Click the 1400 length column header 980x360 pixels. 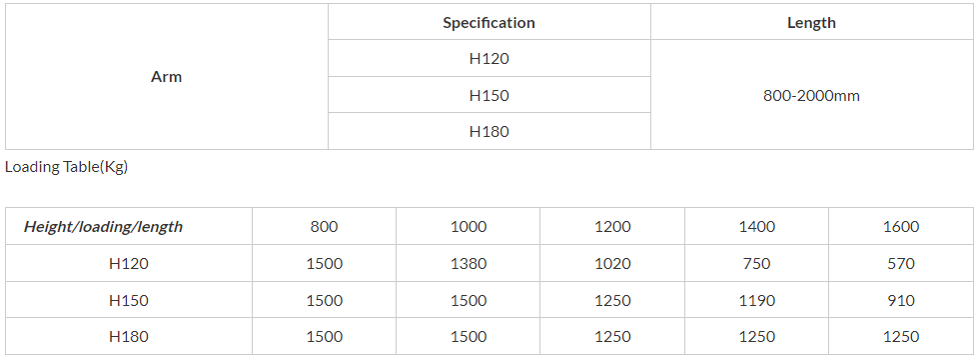pos(757,227)
